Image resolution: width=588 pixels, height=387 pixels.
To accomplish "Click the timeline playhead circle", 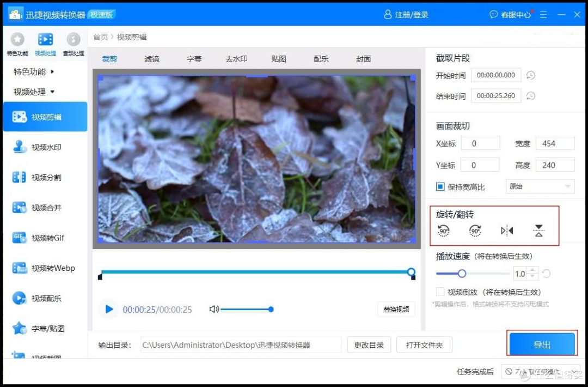I will pos(411,272).
